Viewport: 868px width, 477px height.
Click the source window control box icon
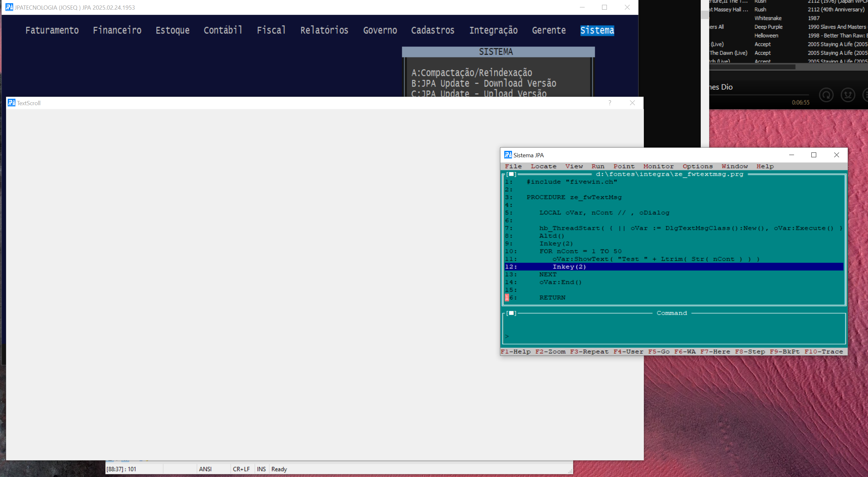tap(511, 174)
